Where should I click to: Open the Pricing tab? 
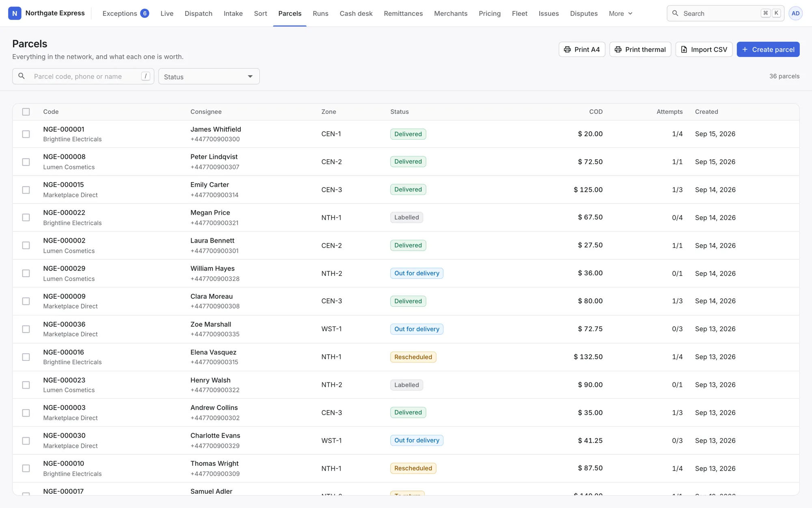point(490,13)
